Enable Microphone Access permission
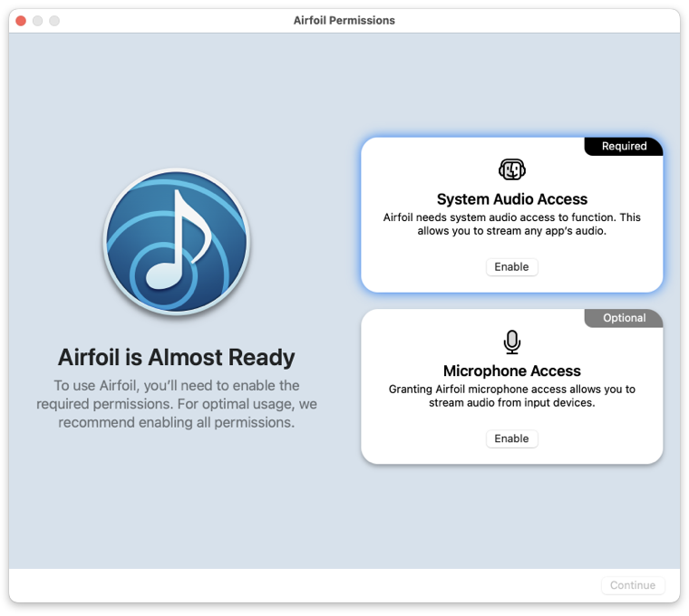This screenshot has width=689, height=616. (511, 438)
